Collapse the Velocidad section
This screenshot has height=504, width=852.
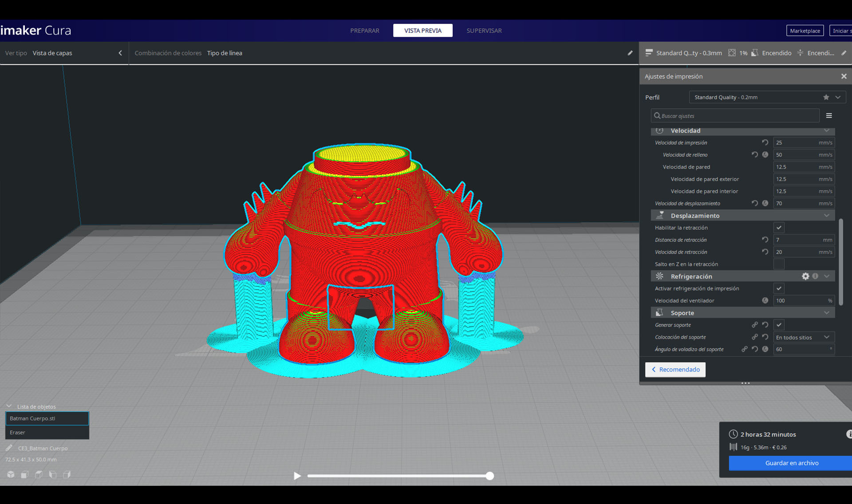[826, 130]
